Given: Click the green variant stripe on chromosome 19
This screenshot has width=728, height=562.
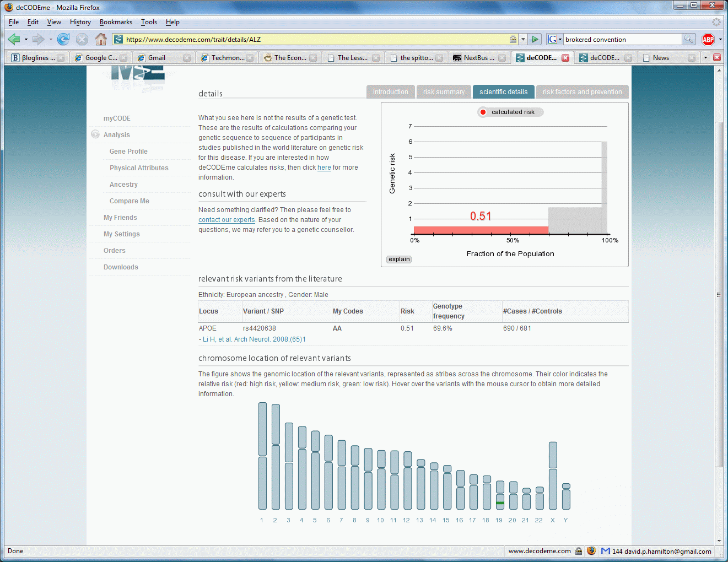Looking at the screenshot, I should pyautogui.click(x=500, y=503).
